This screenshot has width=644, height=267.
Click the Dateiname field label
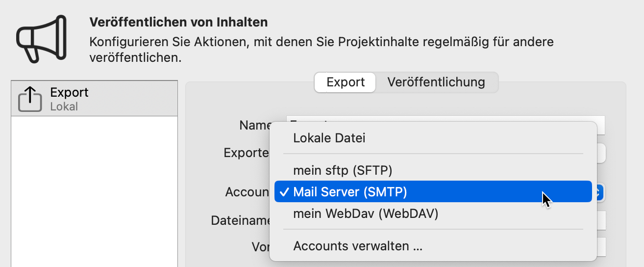coord(241,221)
